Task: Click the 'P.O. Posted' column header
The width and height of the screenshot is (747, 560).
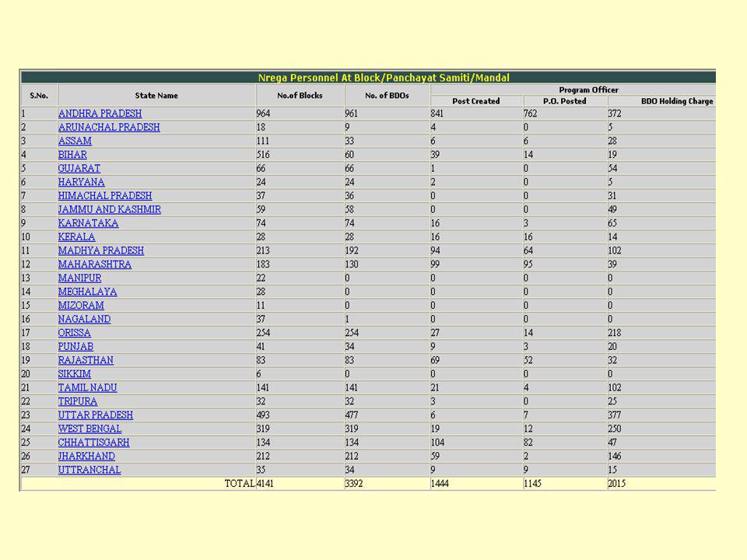Action: tap(565, 101)
